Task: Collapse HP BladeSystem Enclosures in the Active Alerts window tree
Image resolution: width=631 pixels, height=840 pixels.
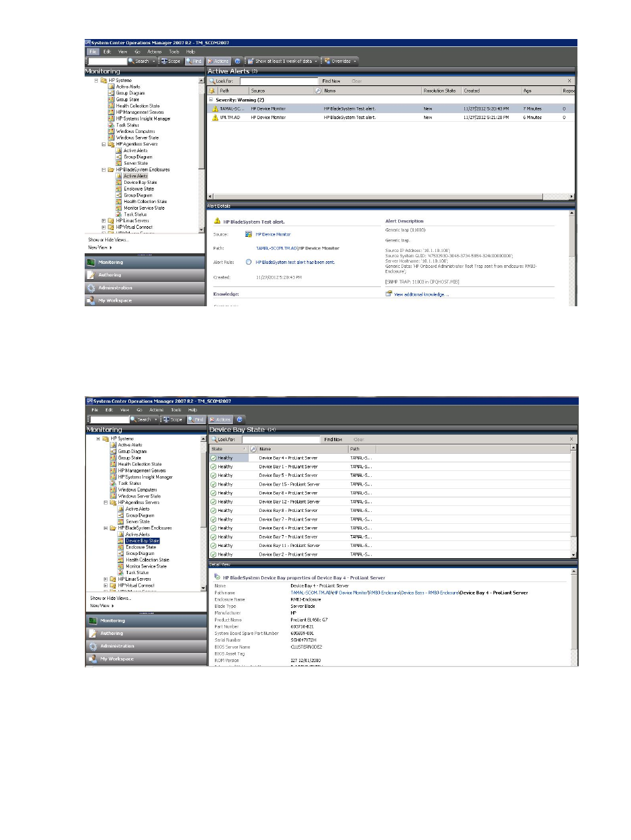Action: point(103,170)
